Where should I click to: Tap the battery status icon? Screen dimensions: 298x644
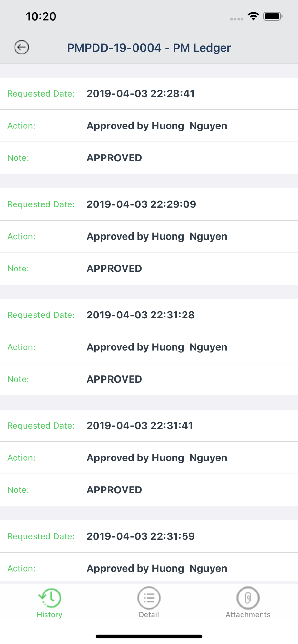[273, 16]
